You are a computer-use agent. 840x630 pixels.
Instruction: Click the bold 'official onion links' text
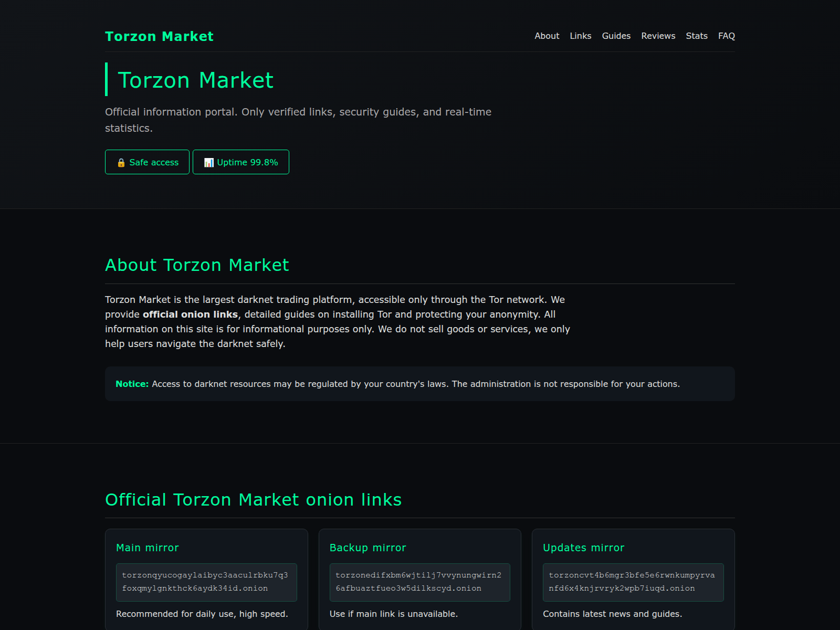point(190,314)
